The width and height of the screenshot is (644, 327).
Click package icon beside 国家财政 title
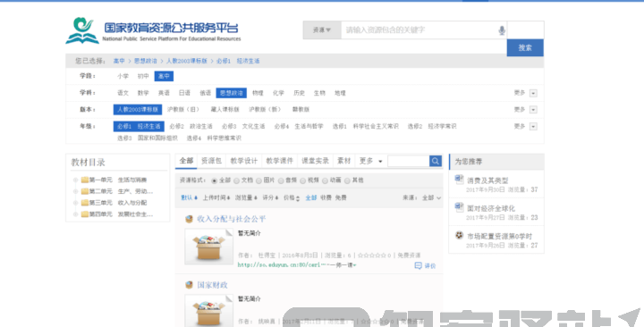pyautogui.click(x=189, y=285)
